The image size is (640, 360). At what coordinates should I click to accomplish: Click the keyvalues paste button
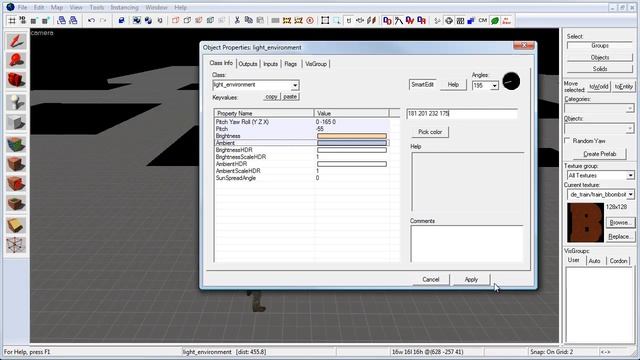coord(290,97)
